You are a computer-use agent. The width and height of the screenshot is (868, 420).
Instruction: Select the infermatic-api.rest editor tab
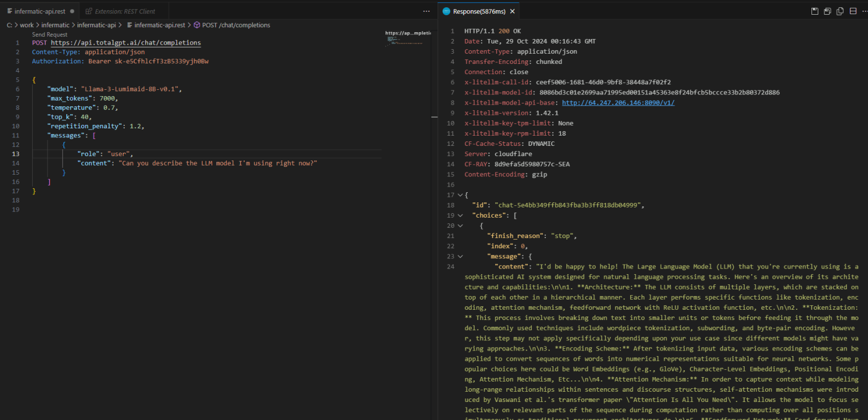click(40, 11)
